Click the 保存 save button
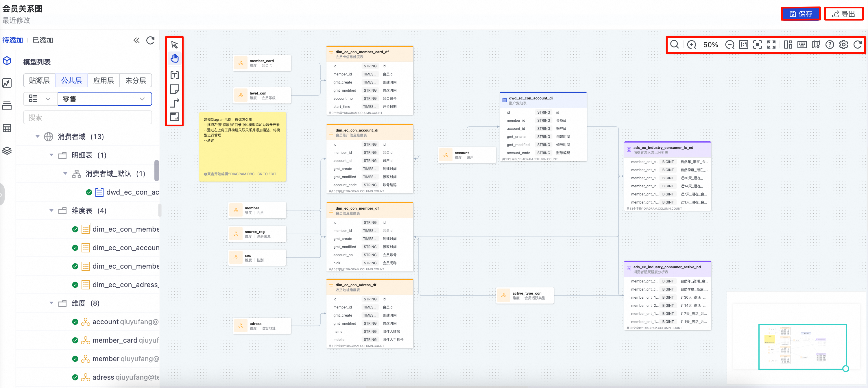Screen dimensions: 868x388 (801, 14)
